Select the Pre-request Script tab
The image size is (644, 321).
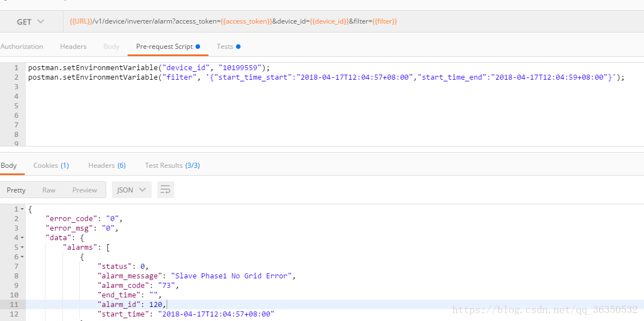[x=168, y=47]
